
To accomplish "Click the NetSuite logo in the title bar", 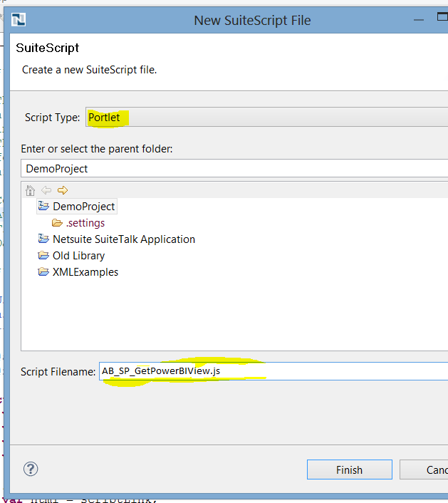I will [20, 19].
